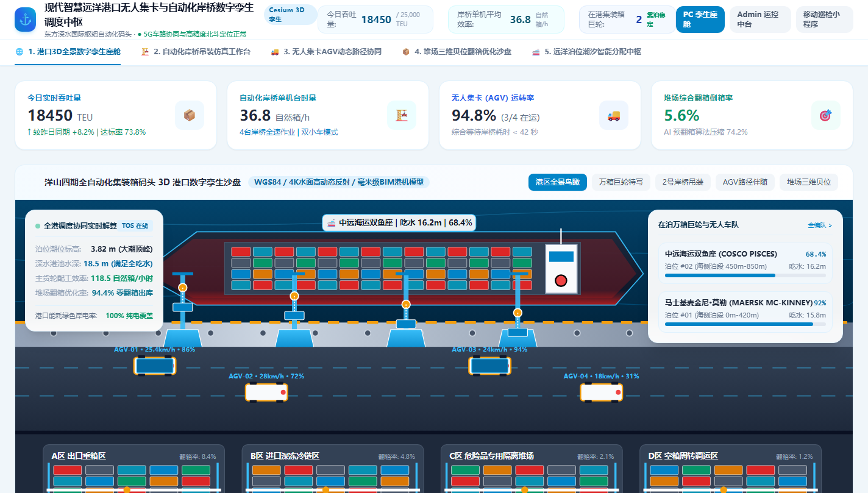Viewport: 868px width, 493px height.
Task: Click AGV-01 • 25.4km/h • 86% label
Action: pos(155,350)
